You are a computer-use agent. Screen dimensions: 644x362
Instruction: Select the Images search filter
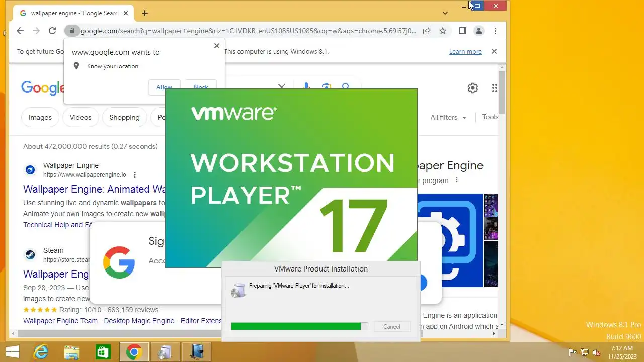pos(40,117)
